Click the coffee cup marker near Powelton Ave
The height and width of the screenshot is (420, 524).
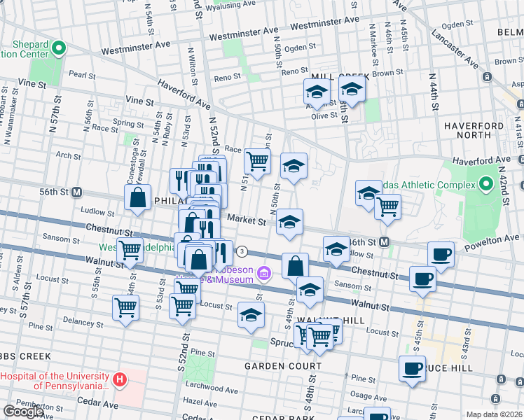coord(441,255)
